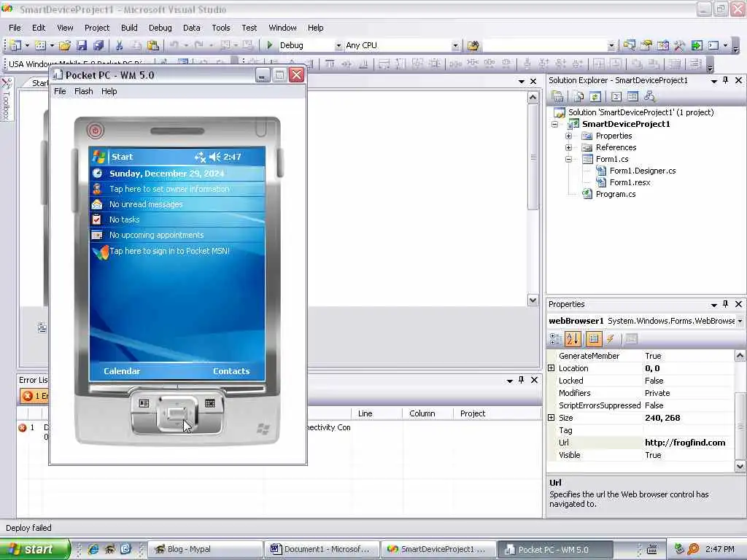Image resolution: width=747 pixels, height=560 pixels.
Task: Expand the Size property
Action: coord(551,418)
